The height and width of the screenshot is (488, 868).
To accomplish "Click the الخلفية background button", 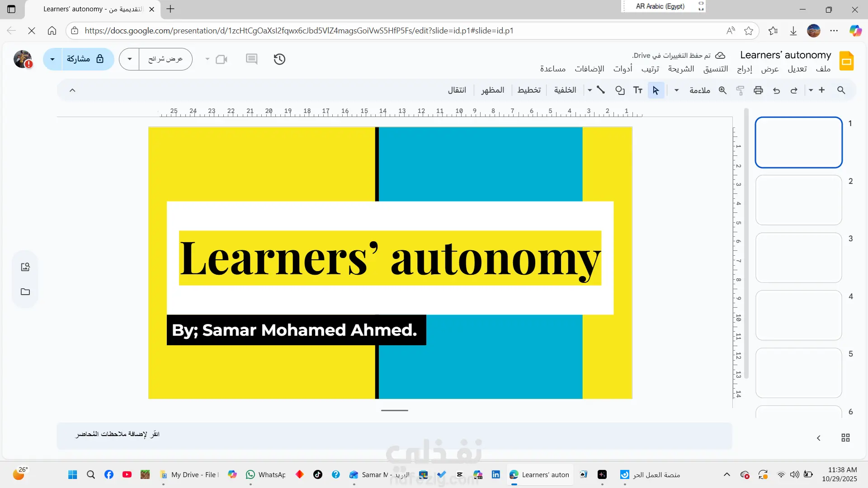I will (x=565, y=90).
